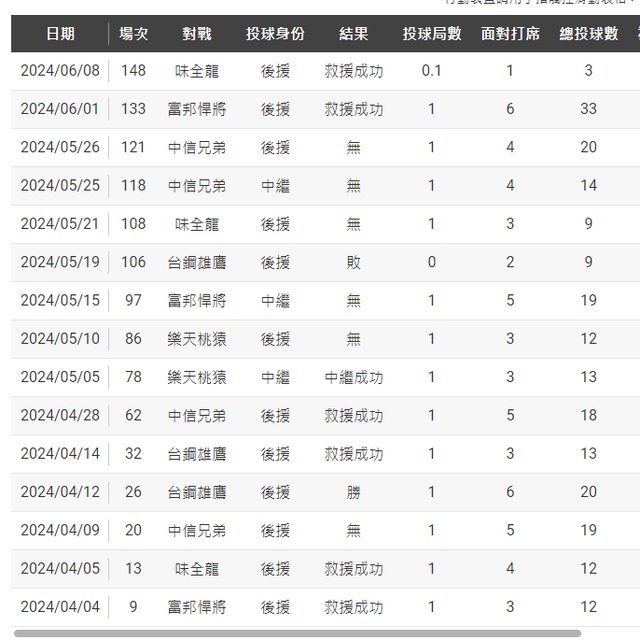
Task: Click 中繼成功 result in 2024/05/05 row
Action: click(x=354, y=377)
